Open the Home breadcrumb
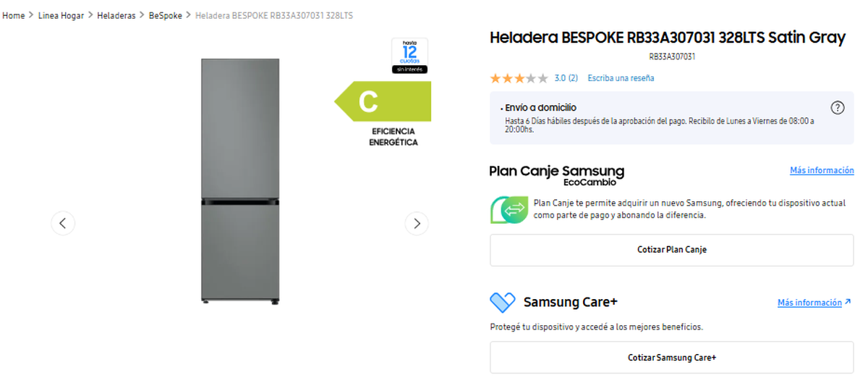 (14, 15)
